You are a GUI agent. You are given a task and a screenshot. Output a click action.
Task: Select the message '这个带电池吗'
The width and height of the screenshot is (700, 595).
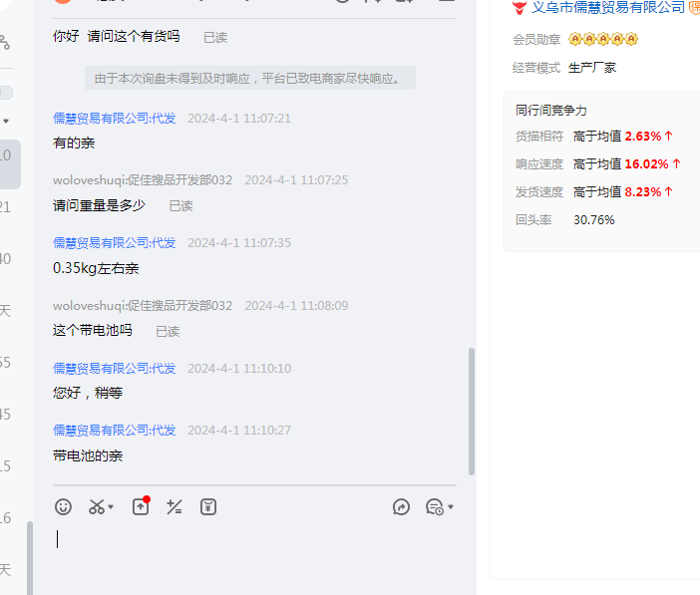coord(93,330)
